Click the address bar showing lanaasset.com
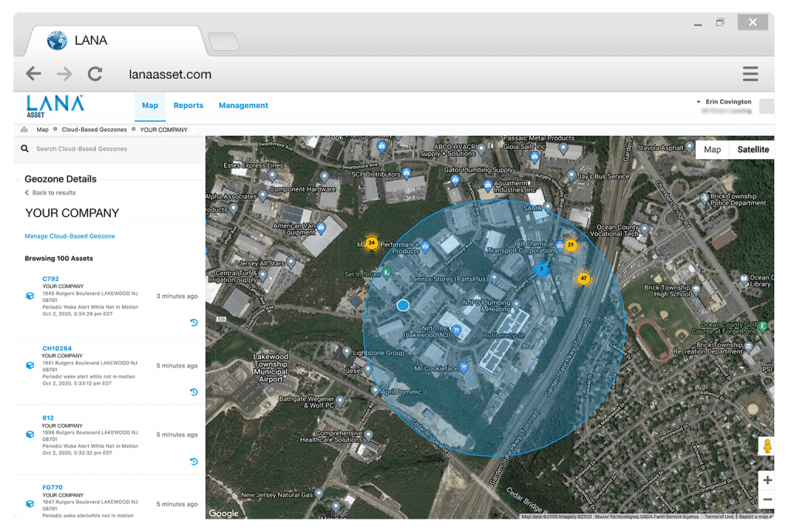 171,74
